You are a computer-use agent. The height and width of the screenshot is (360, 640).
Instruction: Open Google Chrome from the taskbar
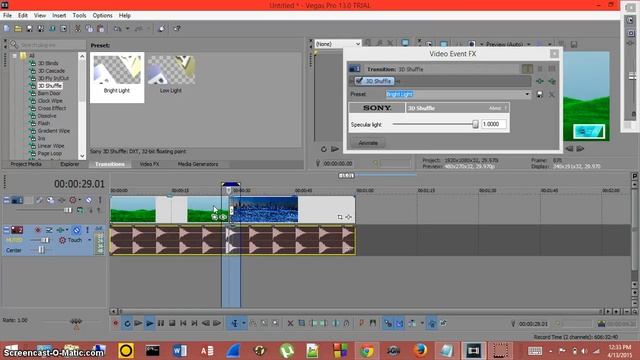pos(366,351)
